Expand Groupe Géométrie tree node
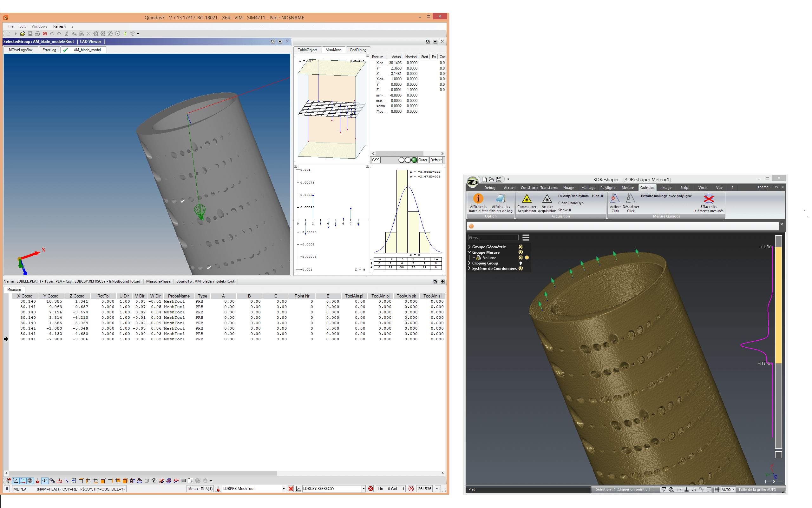 (469, 247)
